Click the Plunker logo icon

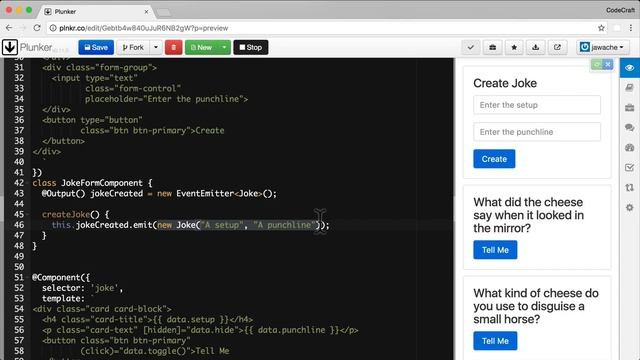10,47
